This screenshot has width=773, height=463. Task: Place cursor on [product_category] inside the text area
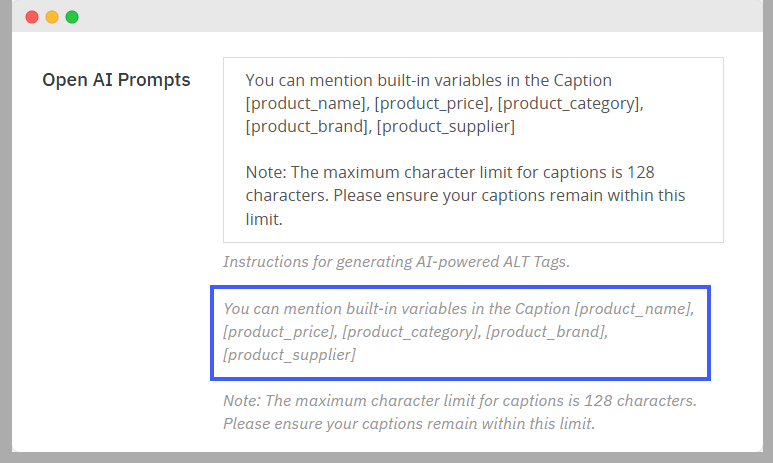(x=570, y=103)
